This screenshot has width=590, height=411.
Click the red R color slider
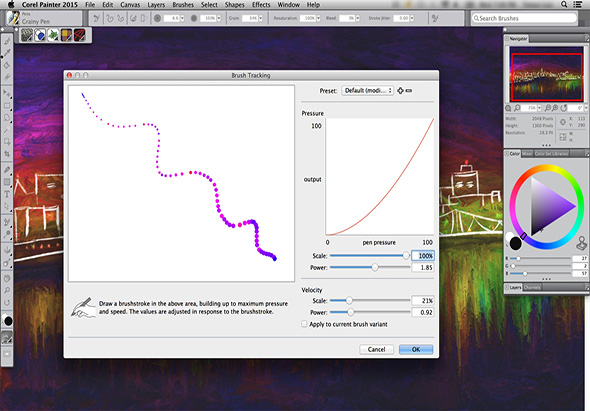pos(540,259)
